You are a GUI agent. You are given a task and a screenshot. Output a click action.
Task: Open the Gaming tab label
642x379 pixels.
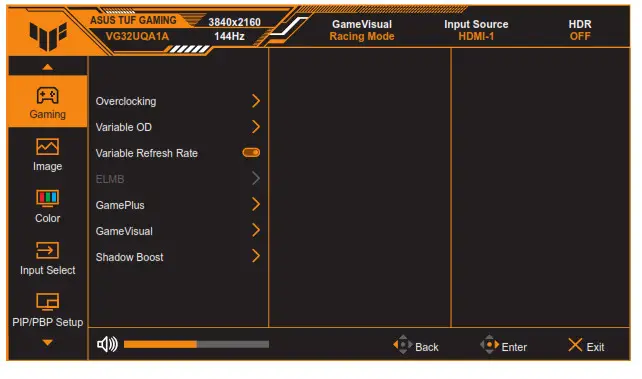(x=47, y=114)
